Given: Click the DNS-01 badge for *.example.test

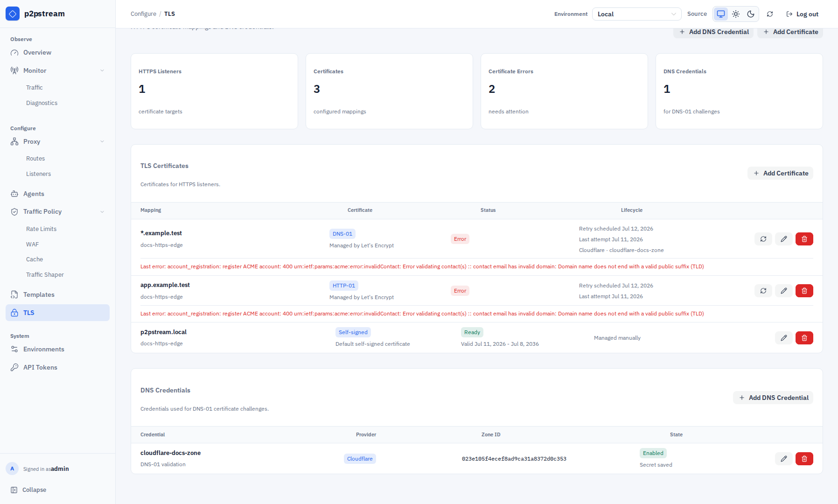Looking at the screenshot, I should tap(342, 234).
